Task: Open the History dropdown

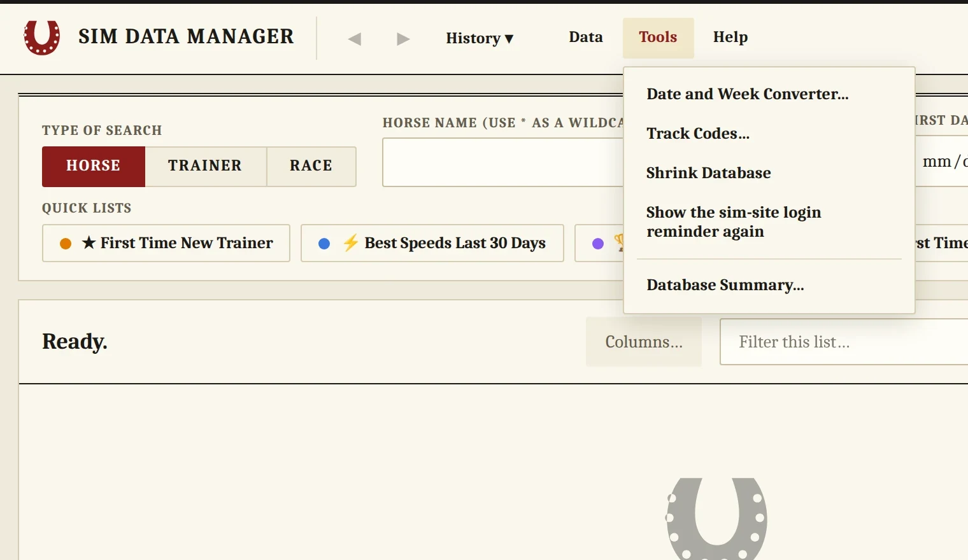Action: (x=480, y=38)
